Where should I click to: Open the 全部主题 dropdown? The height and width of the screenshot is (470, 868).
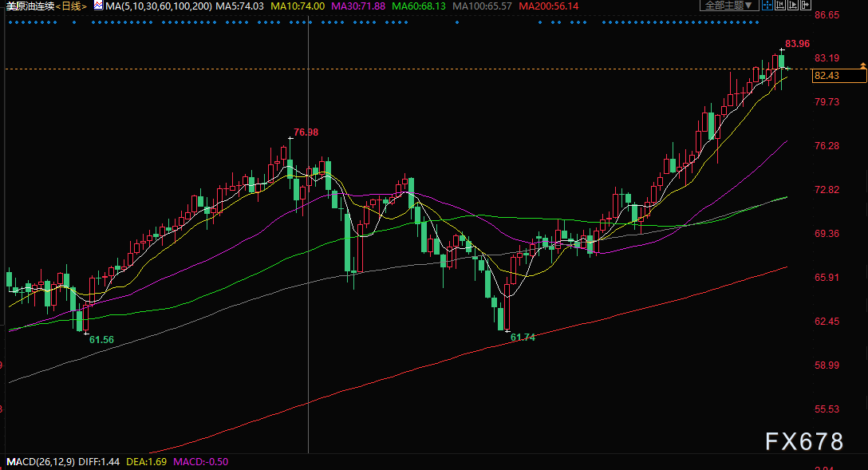coord(729,5)
